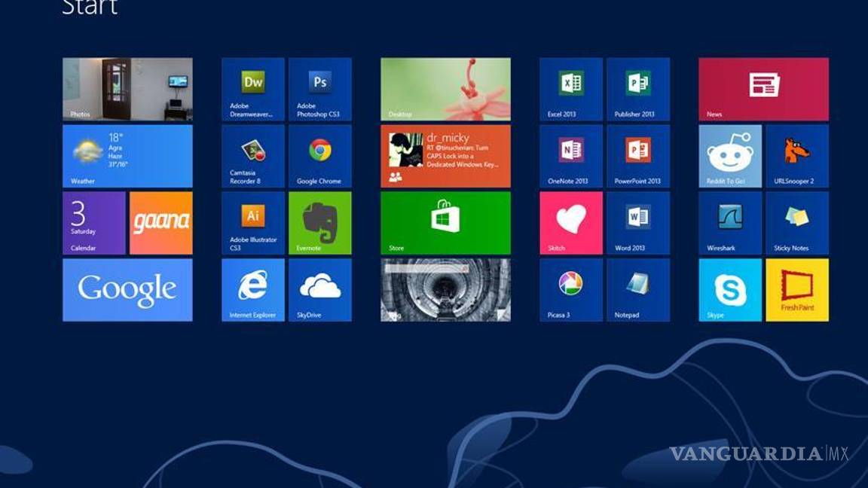The image size is (868, 488).
Task: Open the Weather live tile
Action: tap(127, 156)
